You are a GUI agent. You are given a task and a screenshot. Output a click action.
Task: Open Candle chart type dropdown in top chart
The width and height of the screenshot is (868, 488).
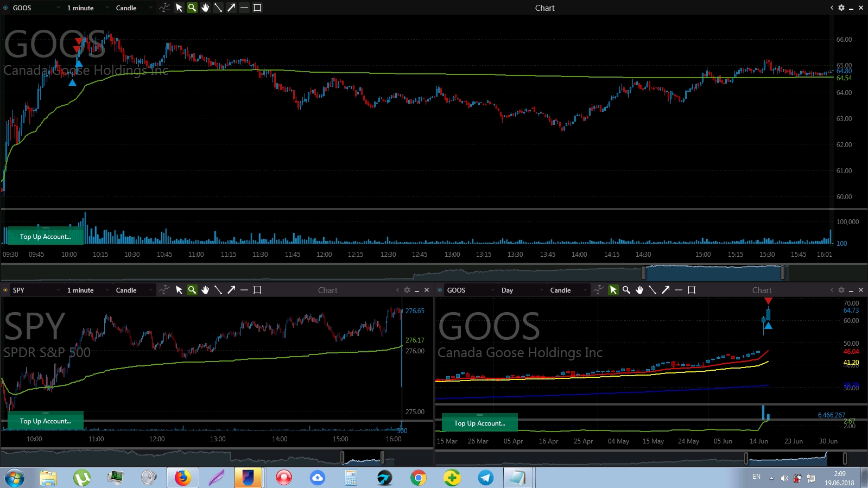click(134, 8)
